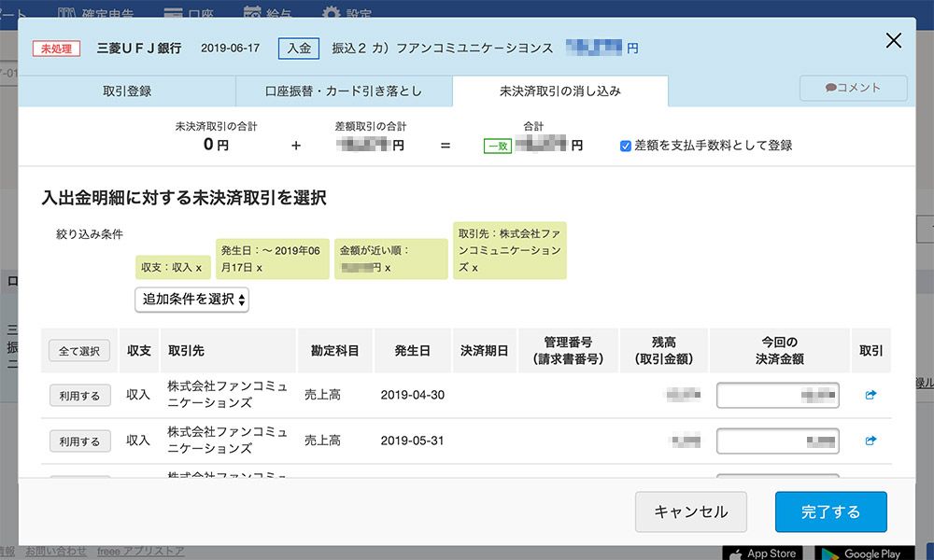Click 利用する for the 2019-04-30 transaction

point(79,396)
